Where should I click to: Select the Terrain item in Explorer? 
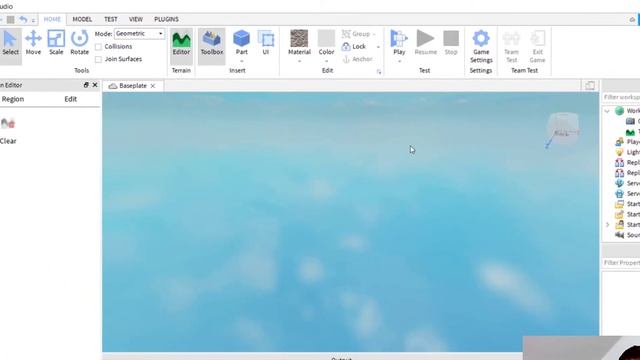(x=632, y=132)
